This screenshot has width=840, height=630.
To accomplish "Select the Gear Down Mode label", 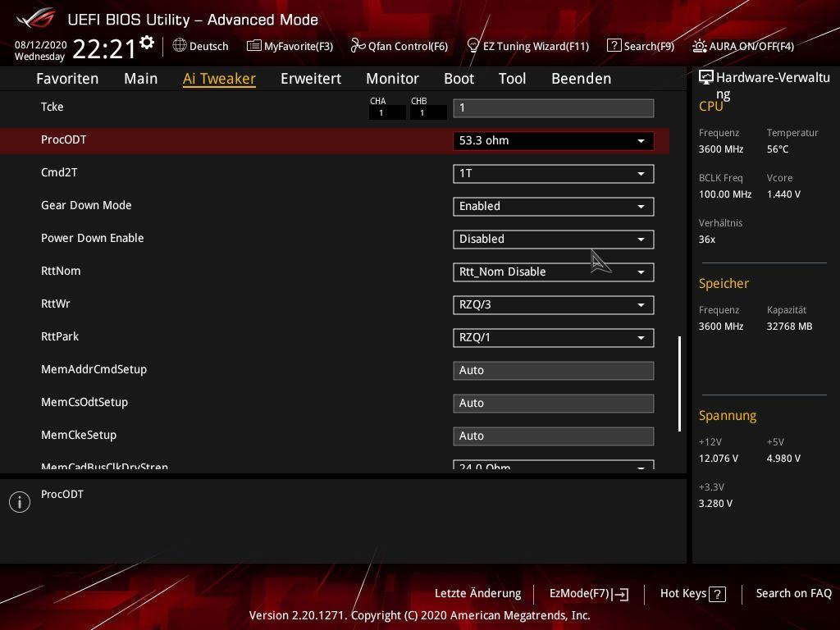I will point(86,205).
